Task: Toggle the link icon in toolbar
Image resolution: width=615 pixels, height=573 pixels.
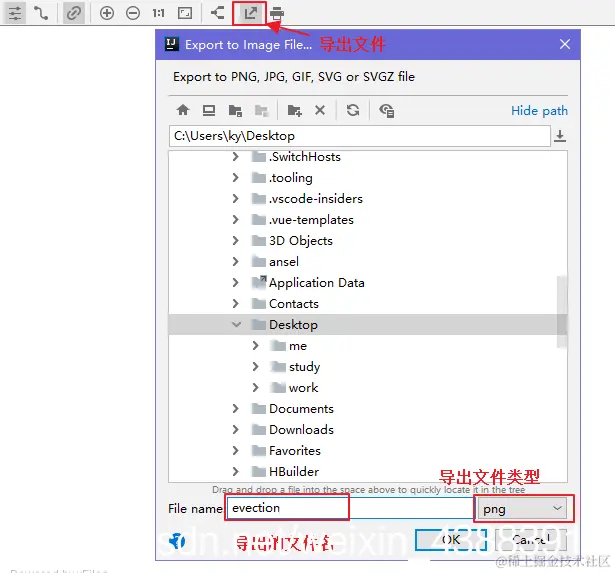Action: pyautogui.click(x=73, y=13)
